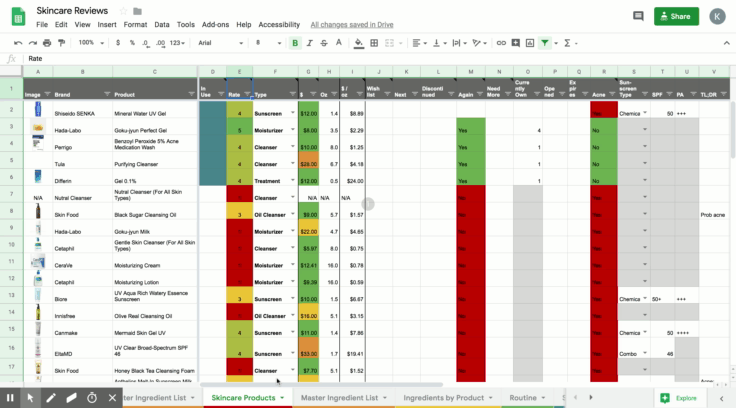Open the Edit menu
Screen dimensions: 736x408
tap(61, 24)
